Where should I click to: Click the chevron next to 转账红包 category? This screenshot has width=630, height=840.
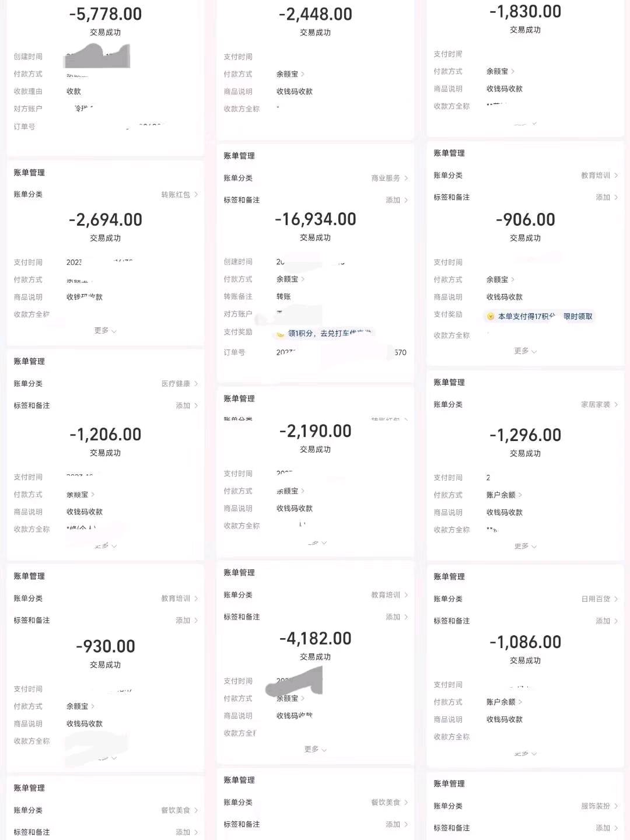[196, 195]
